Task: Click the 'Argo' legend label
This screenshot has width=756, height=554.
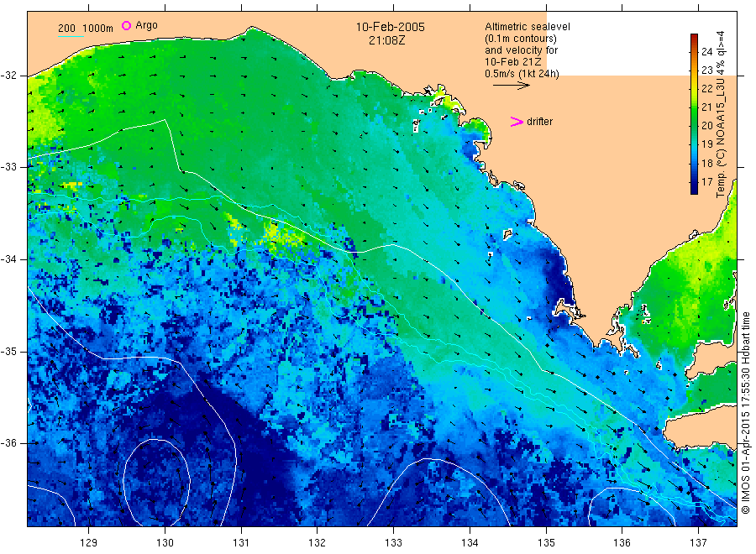Action: [146, 25]
